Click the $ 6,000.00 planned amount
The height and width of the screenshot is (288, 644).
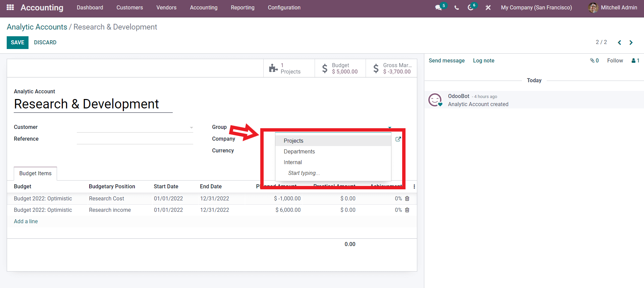point(288,210)
